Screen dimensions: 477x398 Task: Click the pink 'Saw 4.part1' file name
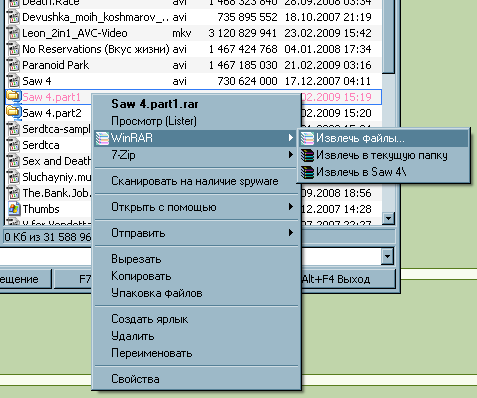click(x=52, y=97)
